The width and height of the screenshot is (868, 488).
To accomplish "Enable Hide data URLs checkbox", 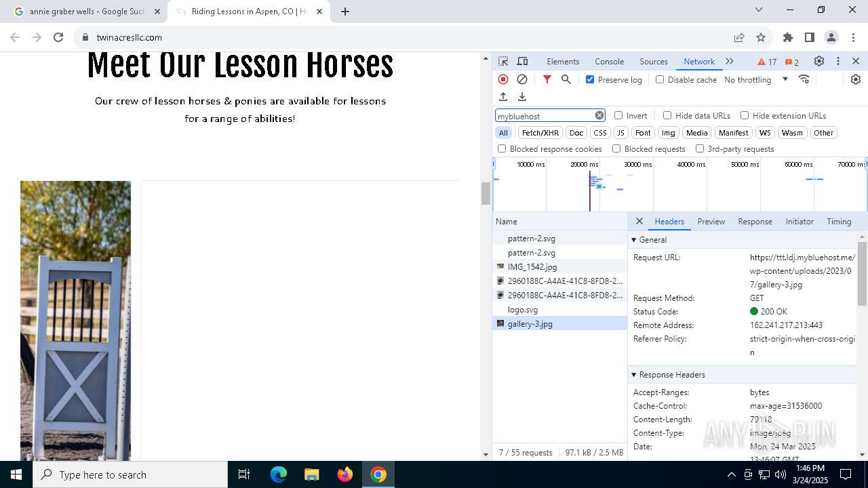I will (667, 115).
